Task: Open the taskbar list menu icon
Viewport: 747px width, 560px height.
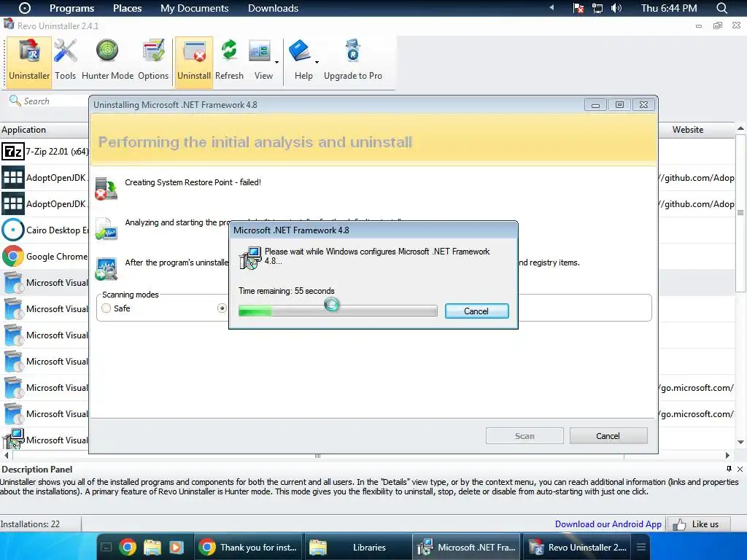Action: click(641, 547)
